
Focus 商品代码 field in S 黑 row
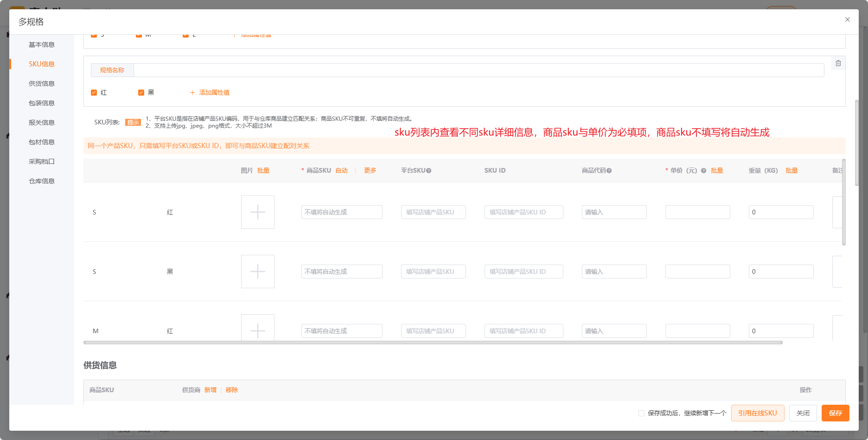pyautogui.click(x=614, y=272)
